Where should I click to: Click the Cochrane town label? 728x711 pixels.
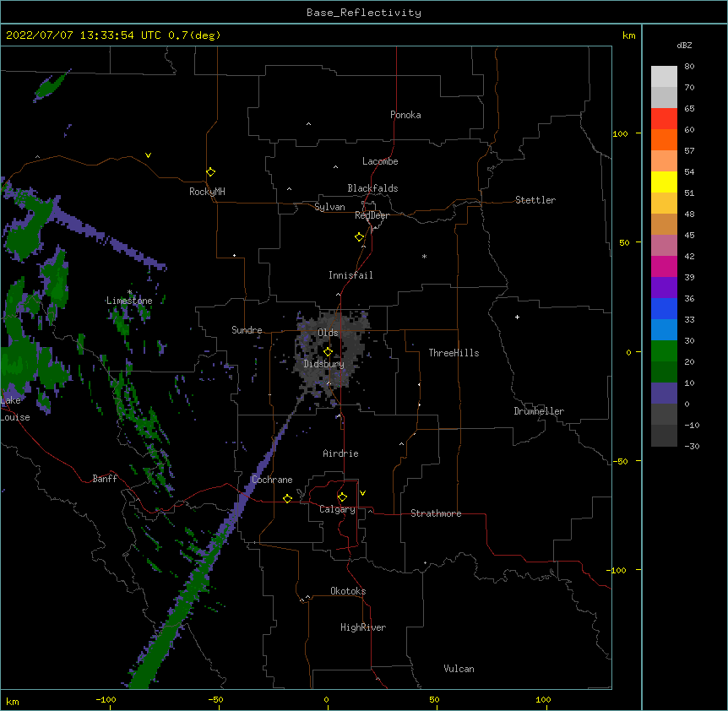[272, 480]
